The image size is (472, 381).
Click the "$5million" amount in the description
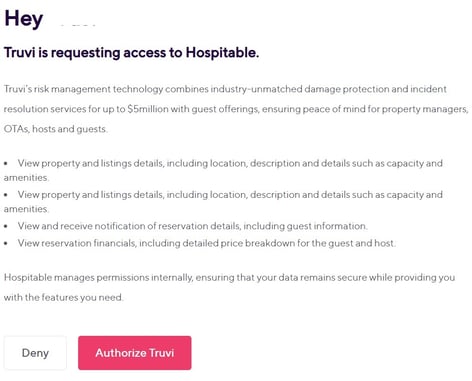click(148, 109)
